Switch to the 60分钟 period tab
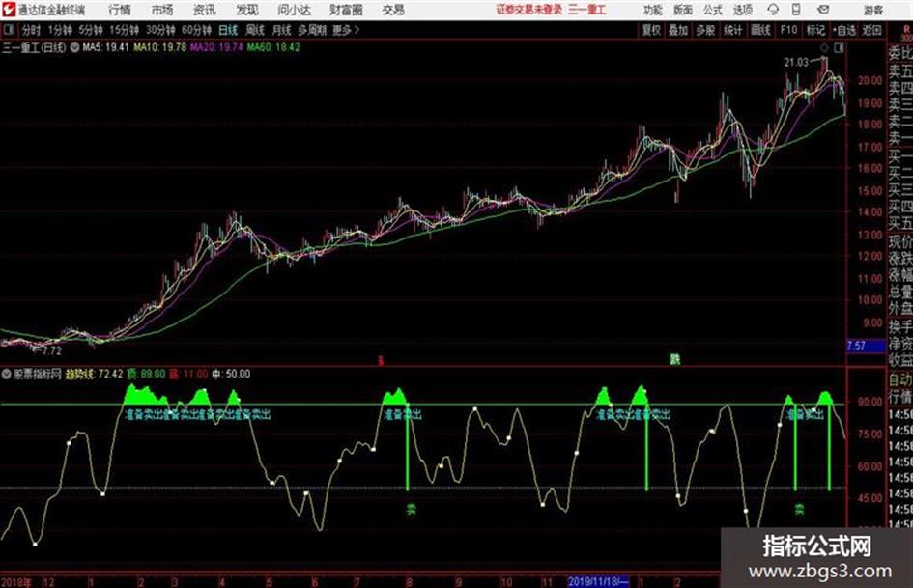This screenshot has height=588, width=913. click(x=197, y=30)
